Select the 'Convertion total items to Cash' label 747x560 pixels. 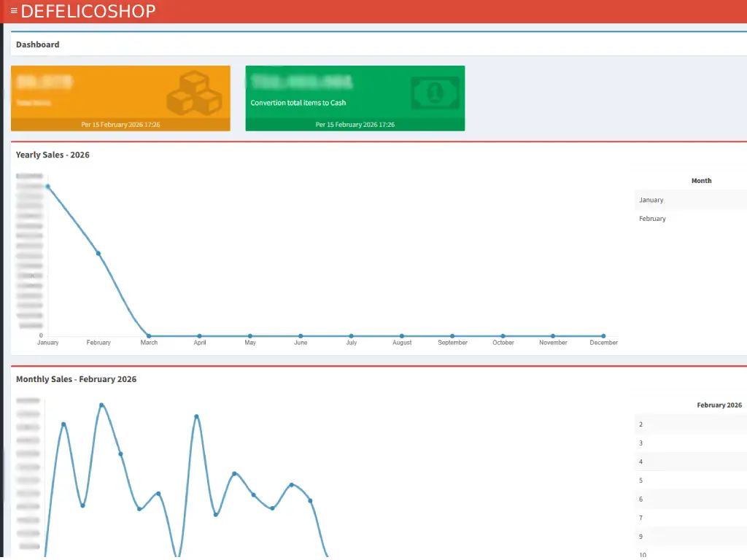coord(298,103)
